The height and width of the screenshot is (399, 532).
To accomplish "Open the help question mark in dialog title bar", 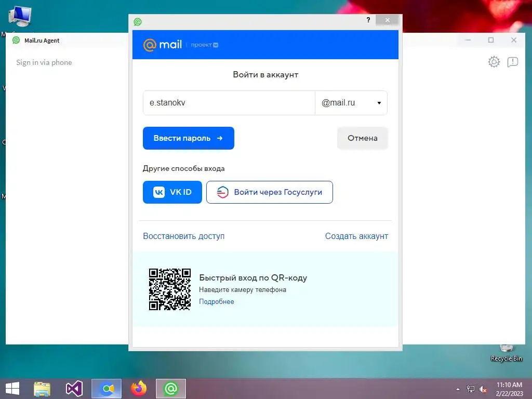I will click(368, 20).
